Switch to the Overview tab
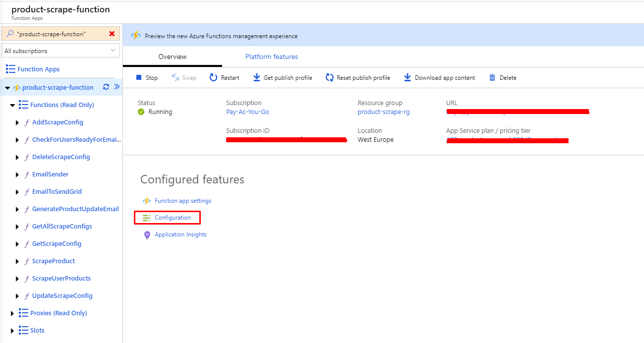644x343 pixels. pos(173,57)
